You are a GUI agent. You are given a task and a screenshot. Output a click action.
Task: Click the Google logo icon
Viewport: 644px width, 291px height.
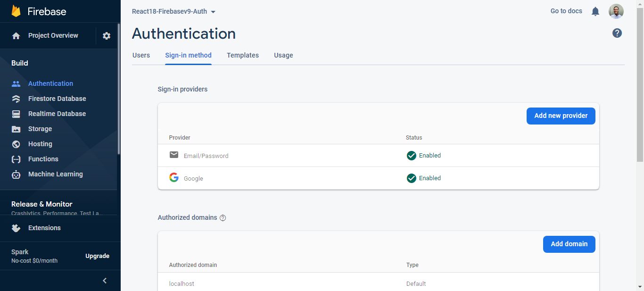click(174, 177)
